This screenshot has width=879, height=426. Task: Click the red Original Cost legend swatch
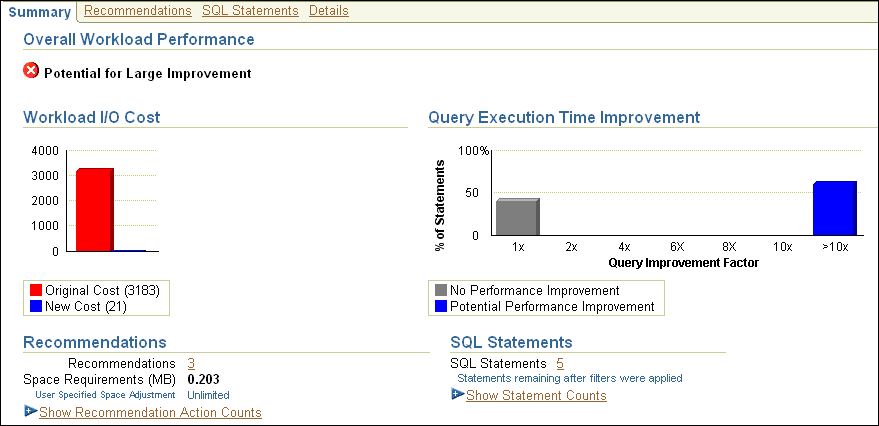36,290
